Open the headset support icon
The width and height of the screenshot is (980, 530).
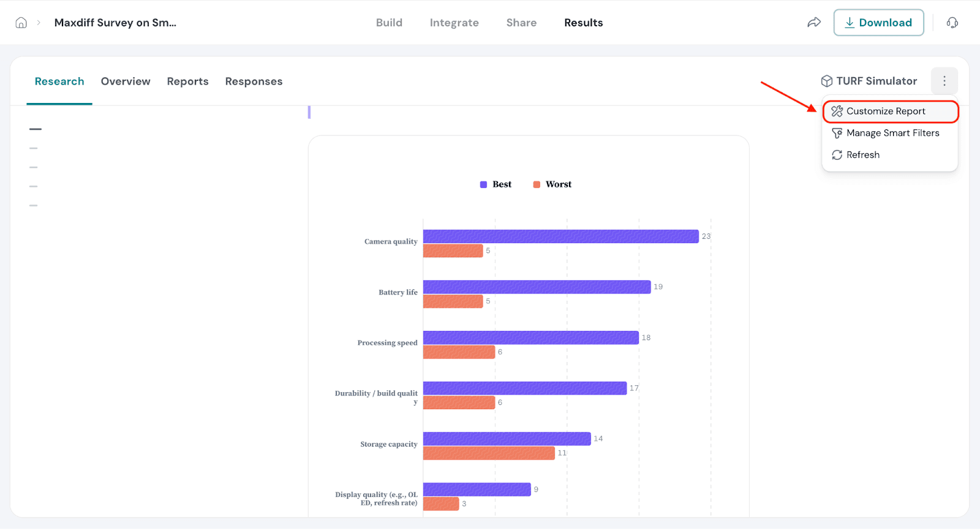point(952,23)
